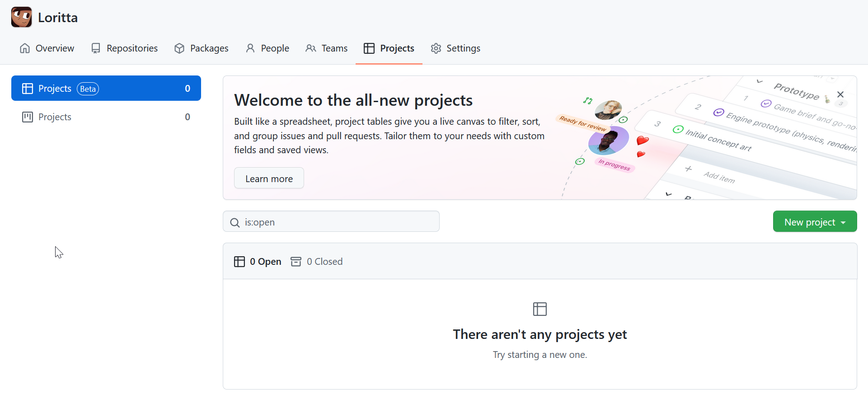This screenshot has height=404, width=868.
Task: Click the Learn more button
Action: (x=269, y=178)
